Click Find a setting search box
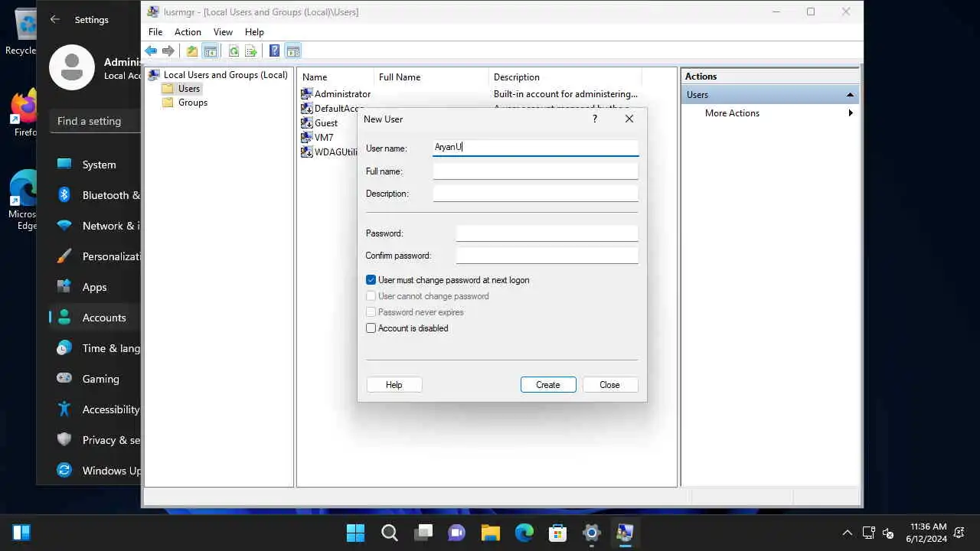 [x=96, y=121]
